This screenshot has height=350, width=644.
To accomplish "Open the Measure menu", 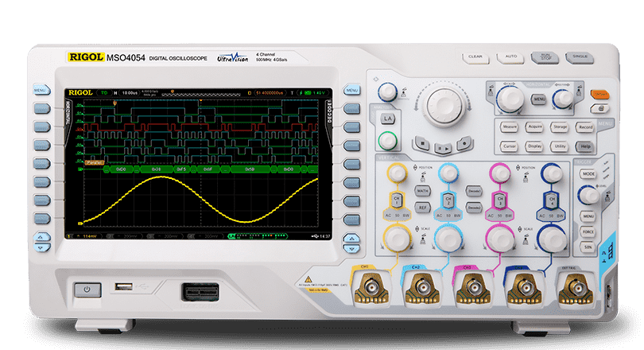I will click(x=510, y=126).
